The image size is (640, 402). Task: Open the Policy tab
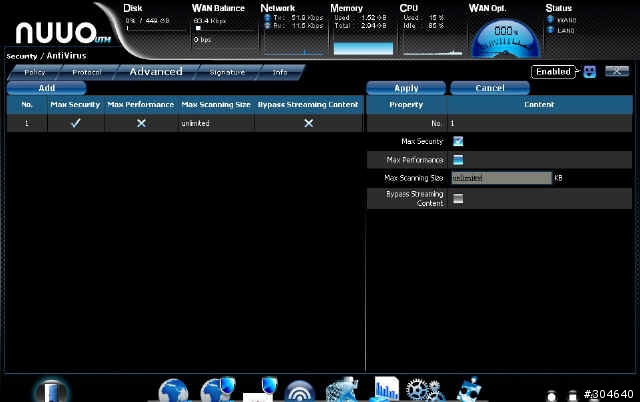34,72
